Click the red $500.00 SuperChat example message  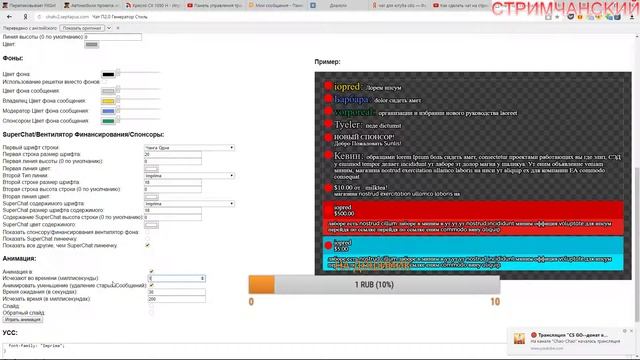point(473,218)
